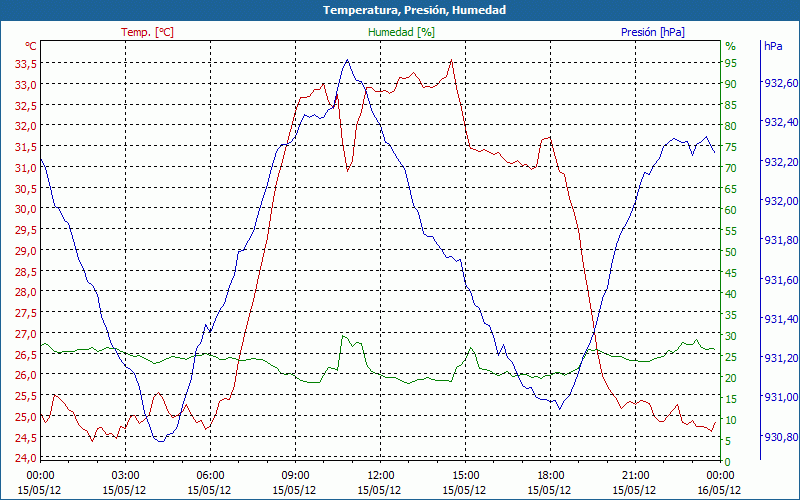
Task: Click the '65' humidity axis value
Action: (731, 189)
